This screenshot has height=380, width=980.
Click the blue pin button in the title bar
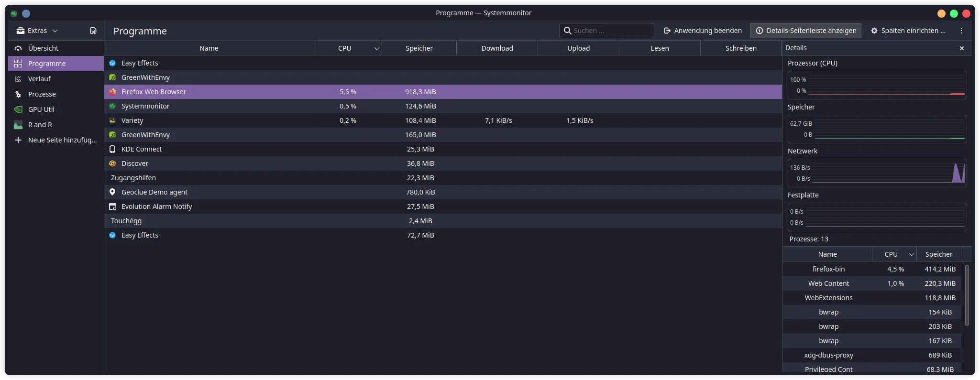click(26, 13)
